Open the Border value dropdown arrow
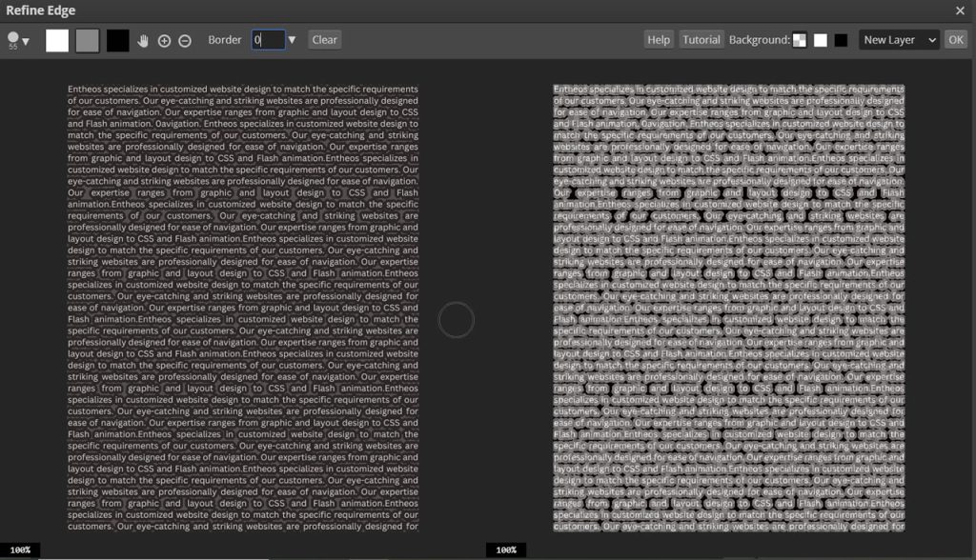 pos(292,40)
